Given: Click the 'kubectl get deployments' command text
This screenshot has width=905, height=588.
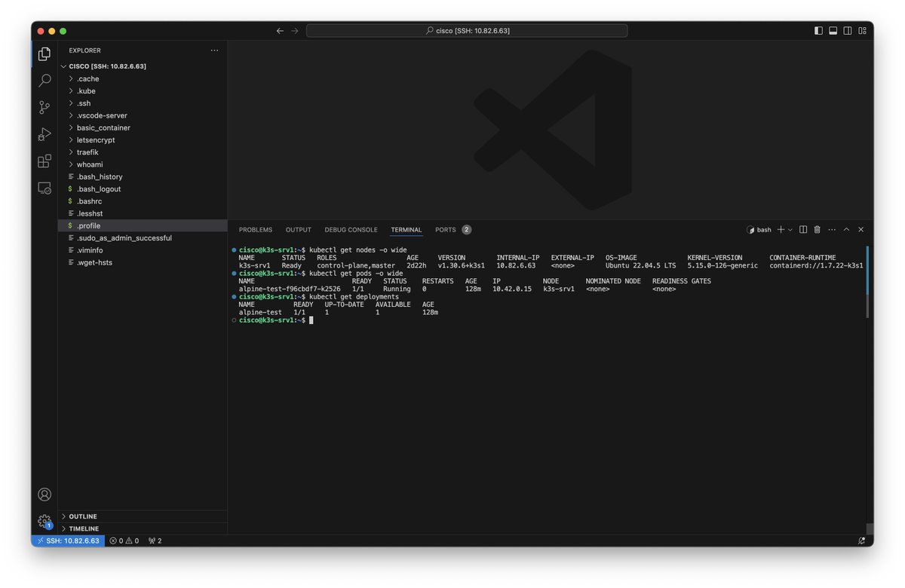Looking at the screenshot, I should [354, 297].
